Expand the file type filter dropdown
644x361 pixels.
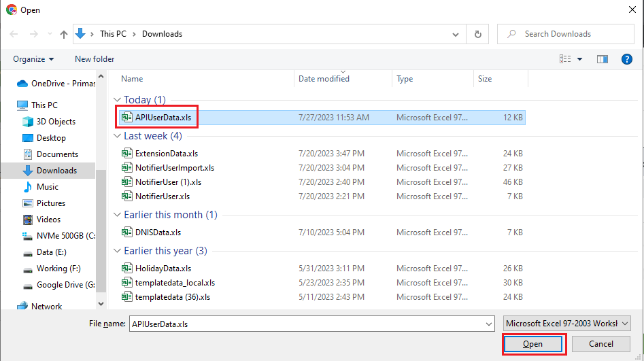point(567,324)
